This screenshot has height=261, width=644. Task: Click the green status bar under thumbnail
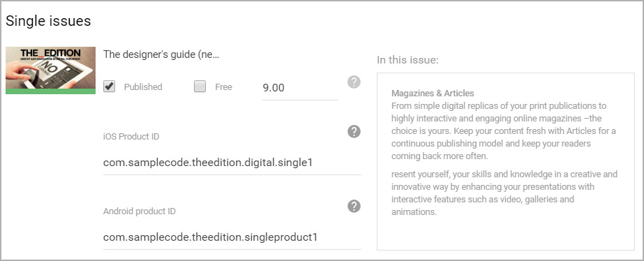pyautogui.click(x=50, y=91)
